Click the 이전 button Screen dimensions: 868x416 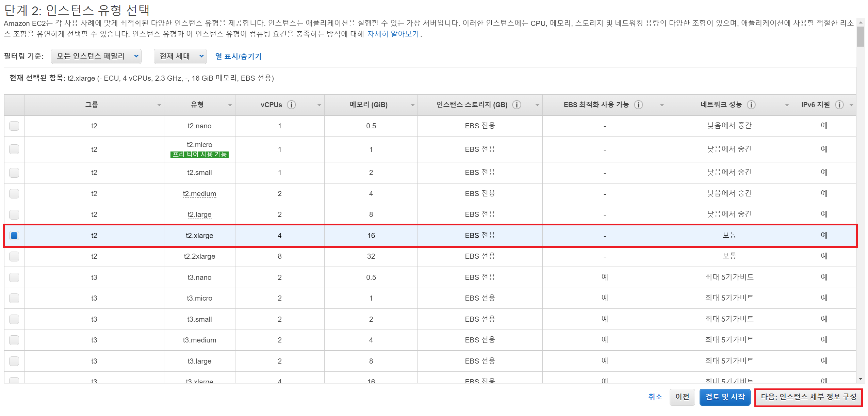point(682,397)
